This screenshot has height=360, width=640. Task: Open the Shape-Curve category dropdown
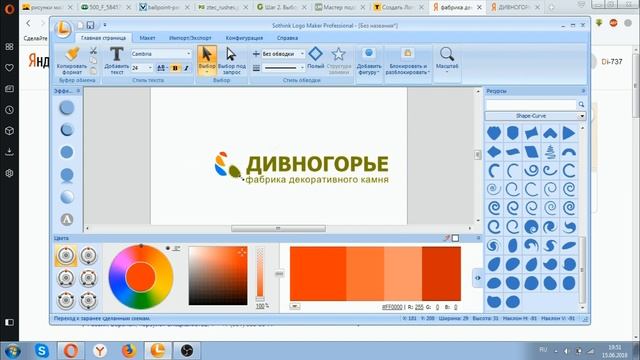click(x=582, y=116)
